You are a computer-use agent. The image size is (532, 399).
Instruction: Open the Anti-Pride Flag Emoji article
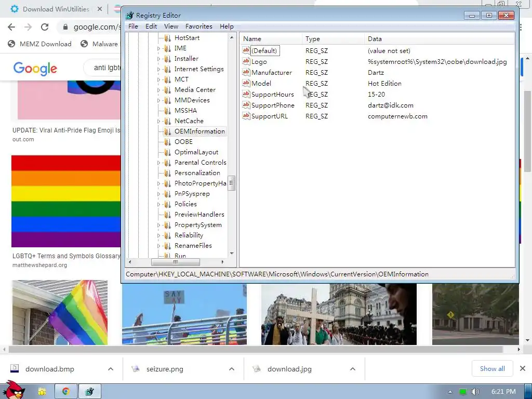tap(66, 130)
